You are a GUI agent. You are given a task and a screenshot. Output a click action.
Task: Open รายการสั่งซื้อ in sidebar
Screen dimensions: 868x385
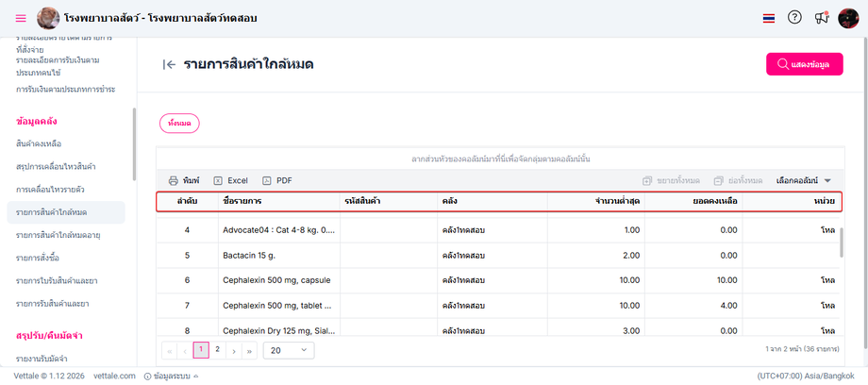point(38,259)
